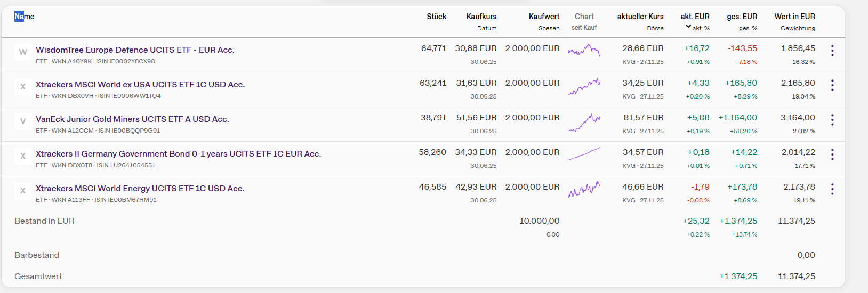Open VanEck Junior Gold Miners ETF link
This screenshot has width=868, height=293.
click(x=132, y=119)
